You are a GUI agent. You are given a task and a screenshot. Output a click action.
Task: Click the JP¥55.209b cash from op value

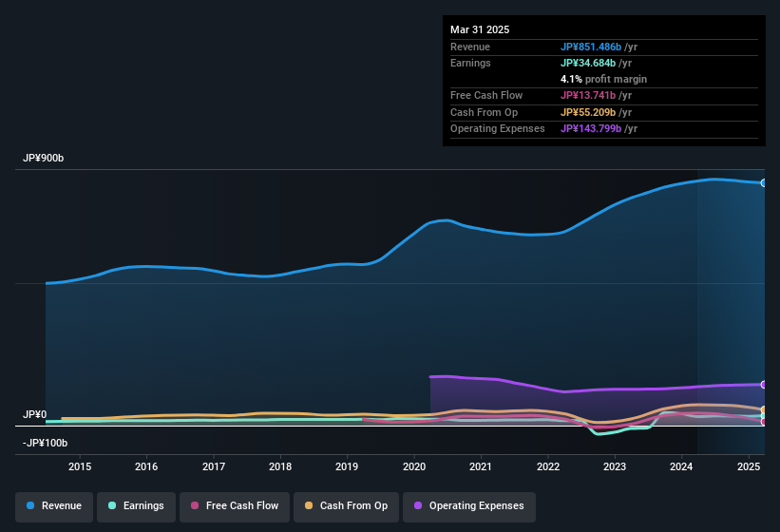point(588,112)
